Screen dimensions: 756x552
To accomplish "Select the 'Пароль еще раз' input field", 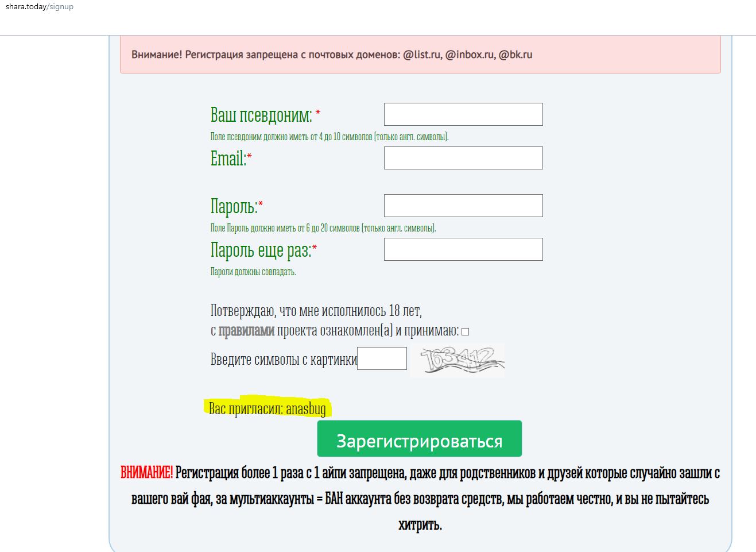I will click(463, 249).
